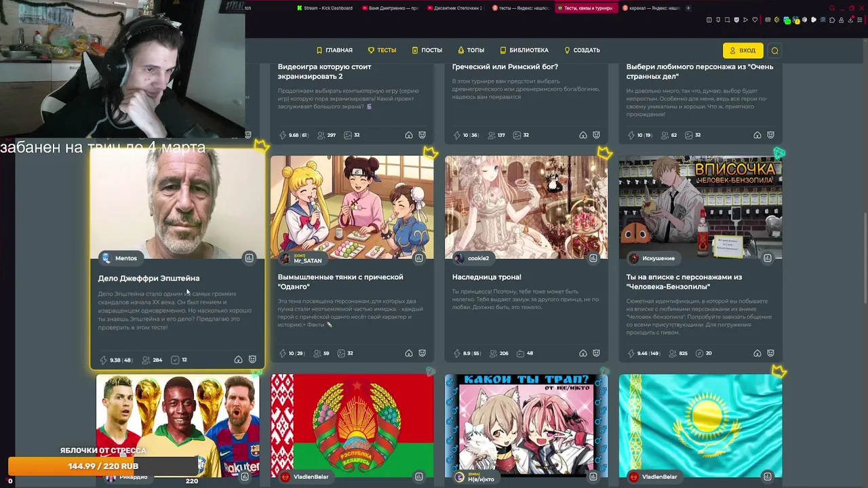
Task: Open the site search magnifier icon
Action: 775,50
